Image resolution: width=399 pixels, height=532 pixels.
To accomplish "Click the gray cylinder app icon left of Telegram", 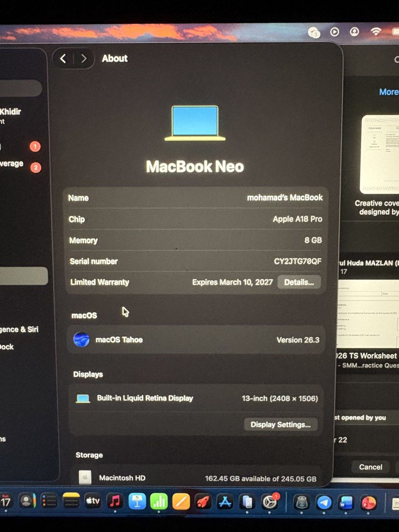I will [301, 502].
